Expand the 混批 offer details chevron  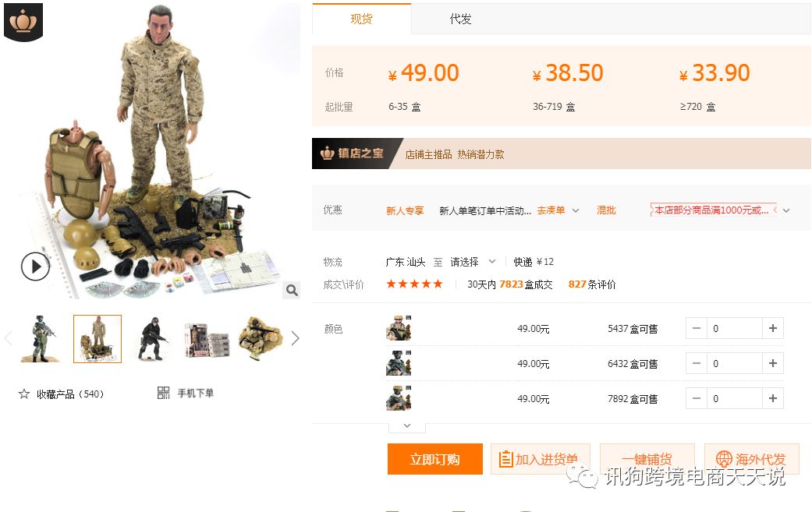pyautogui.click(x=786, y=210)
